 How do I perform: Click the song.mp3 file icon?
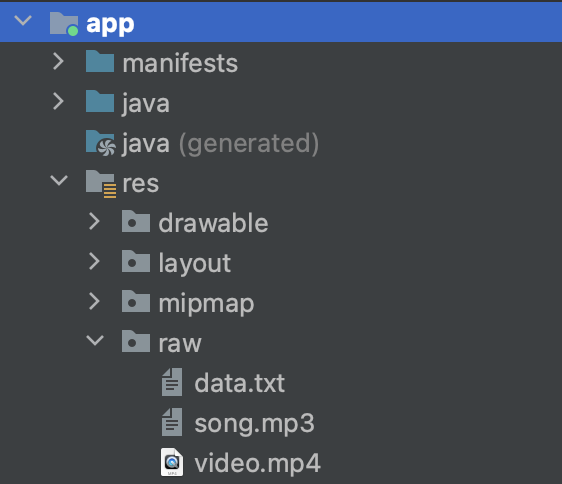pos(172,422)
